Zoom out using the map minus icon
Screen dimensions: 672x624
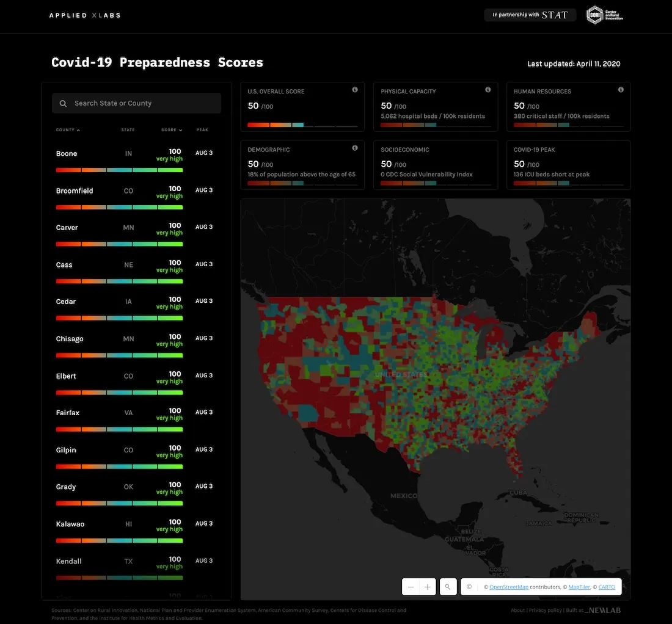point(411,587)
